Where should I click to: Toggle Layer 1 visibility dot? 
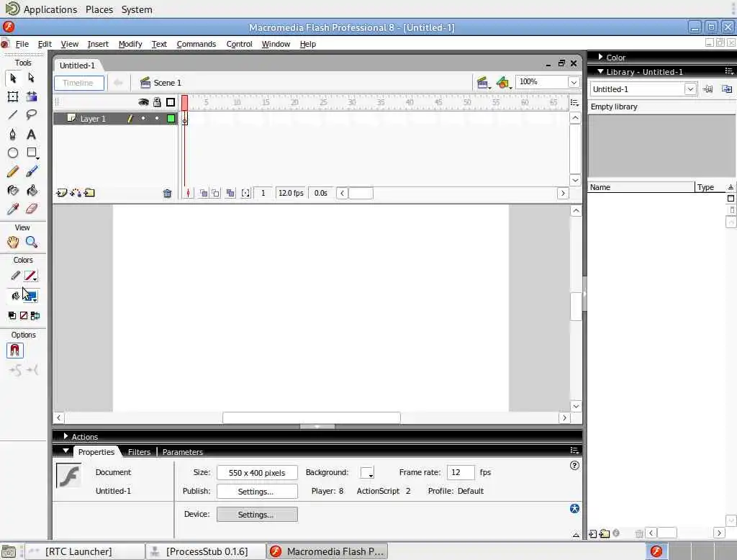143,119
